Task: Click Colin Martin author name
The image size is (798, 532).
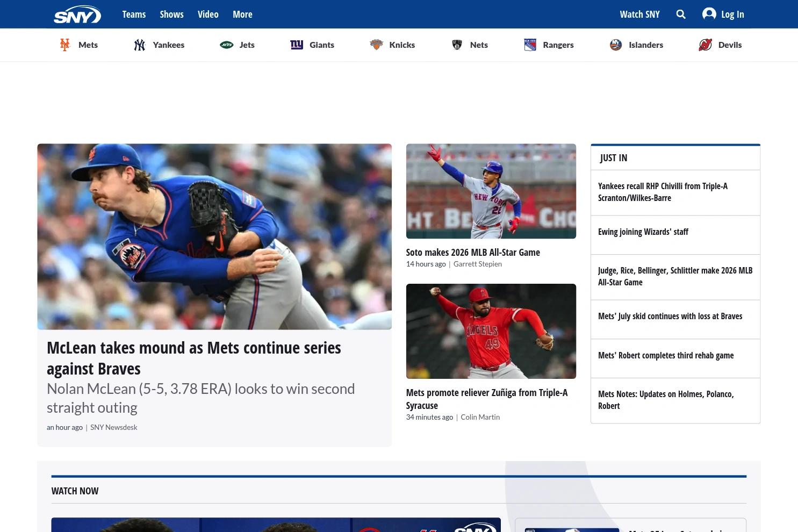Action: pos(480,417)
